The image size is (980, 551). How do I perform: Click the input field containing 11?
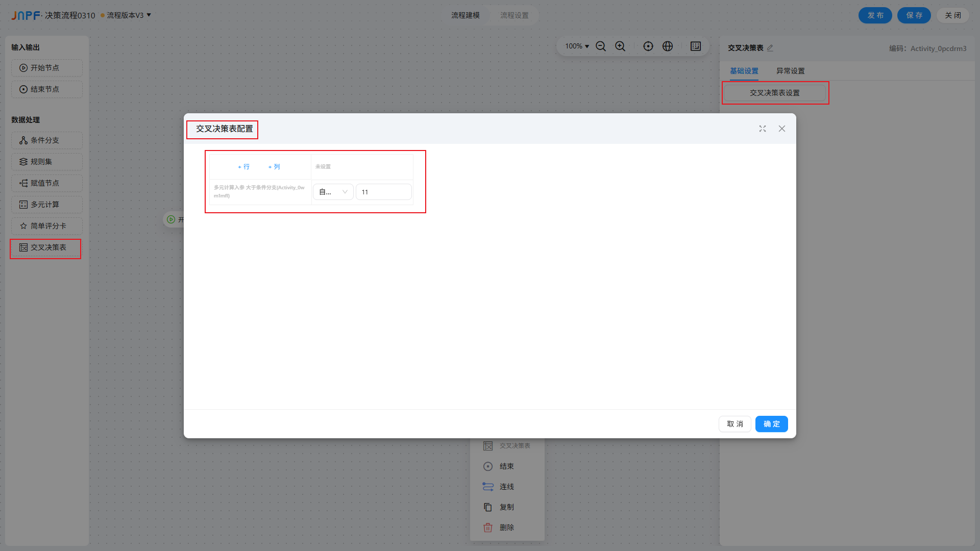(x=383, y=192)
